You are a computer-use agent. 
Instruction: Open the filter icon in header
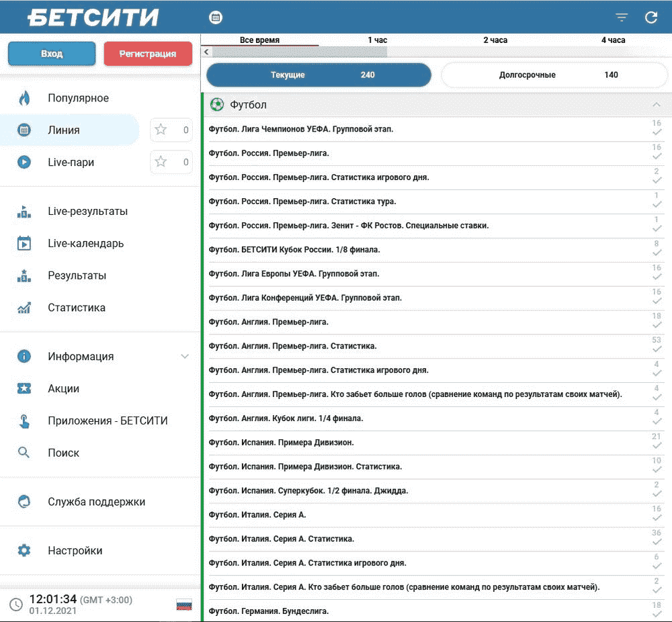622,17
